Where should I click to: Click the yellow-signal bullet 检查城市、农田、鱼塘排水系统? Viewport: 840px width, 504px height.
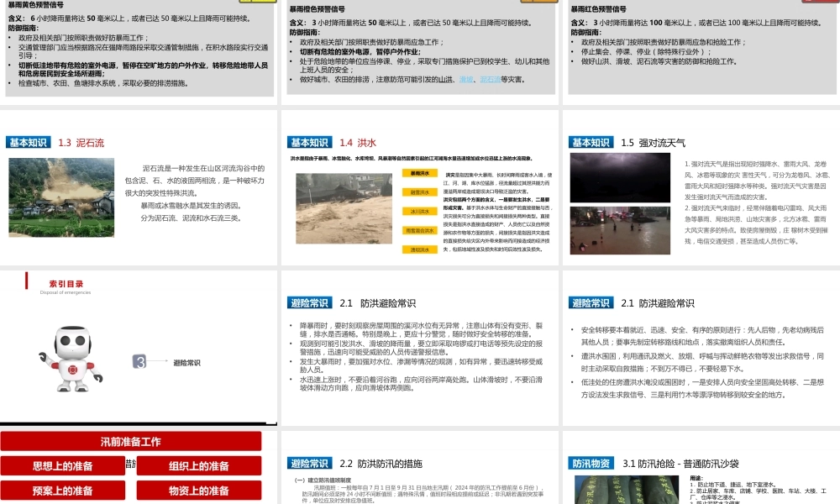pyautogui.click(x=102, y=83)
